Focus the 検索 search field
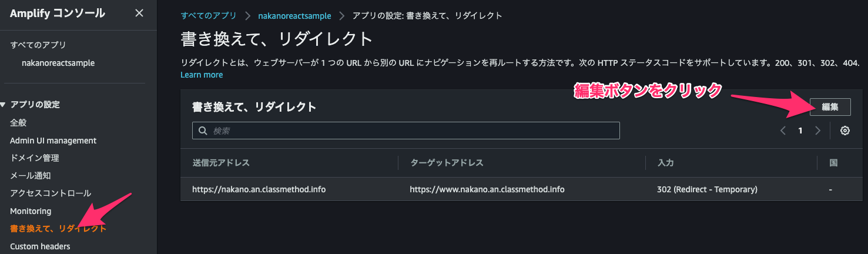Screen dimensions: 868x254 click(x=406, y=131)
